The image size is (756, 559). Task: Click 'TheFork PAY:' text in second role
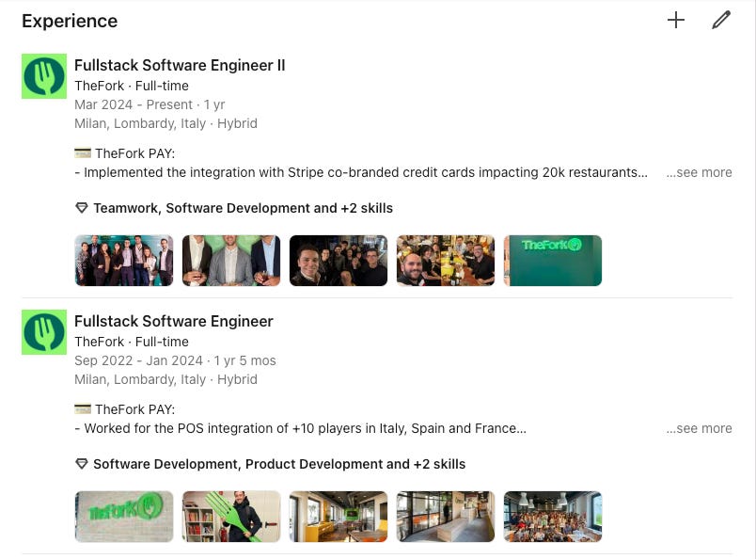coord(135,409)
